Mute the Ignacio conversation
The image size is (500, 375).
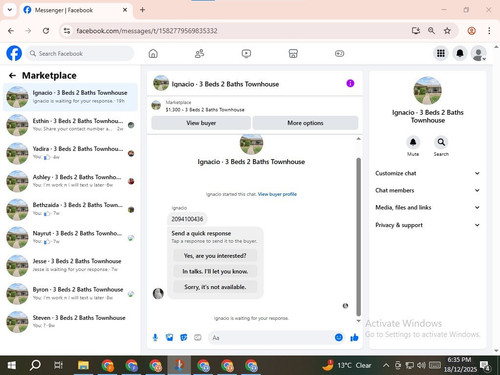[x=413, y=142]
